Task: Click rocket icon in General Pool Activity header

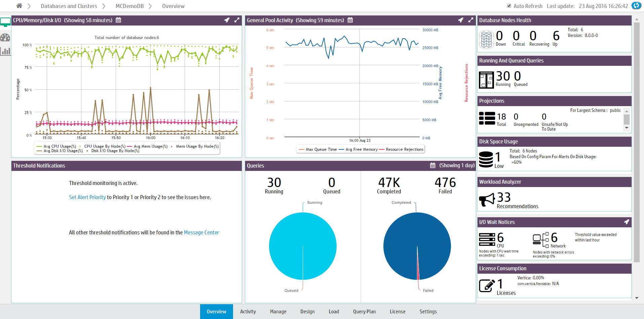Action: pyautogui.click(x=460, y=20)
